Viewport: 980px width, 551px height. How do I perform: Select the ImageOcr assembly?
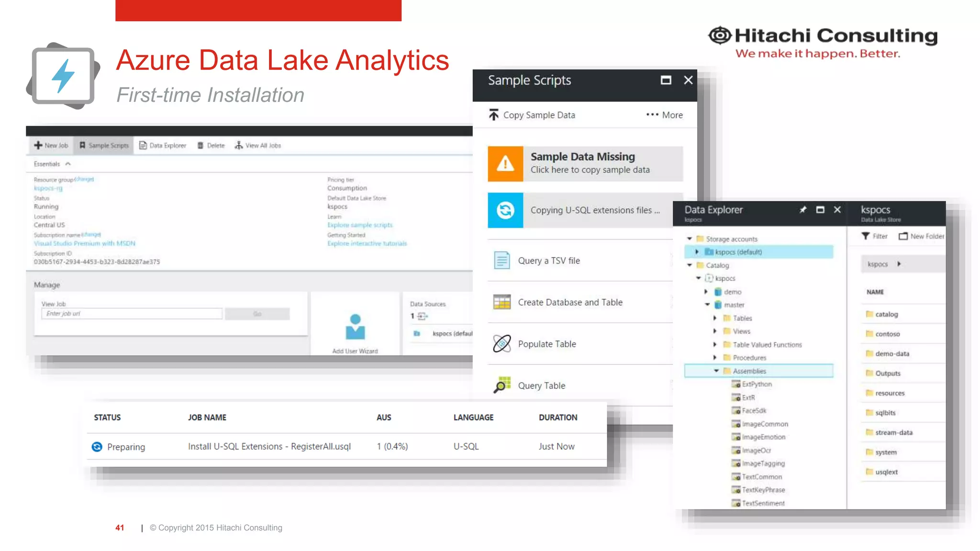click(x=751, y=450)
